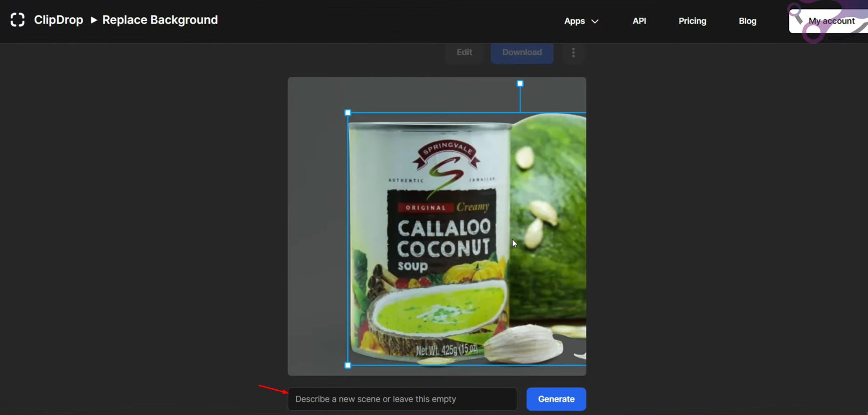Download the generated image
This screenshot has height=415, width=868.
522,52
